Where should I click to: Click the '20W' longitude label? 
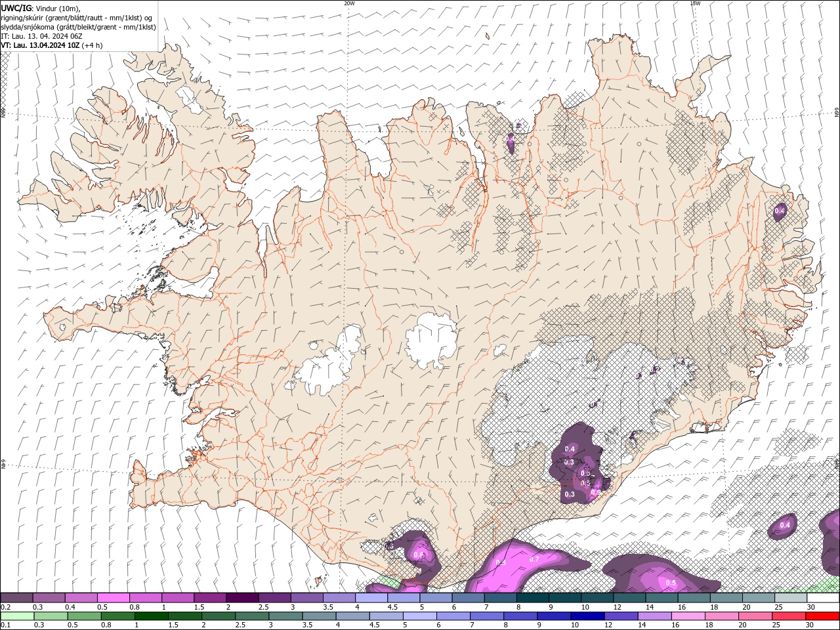(350, 3)
